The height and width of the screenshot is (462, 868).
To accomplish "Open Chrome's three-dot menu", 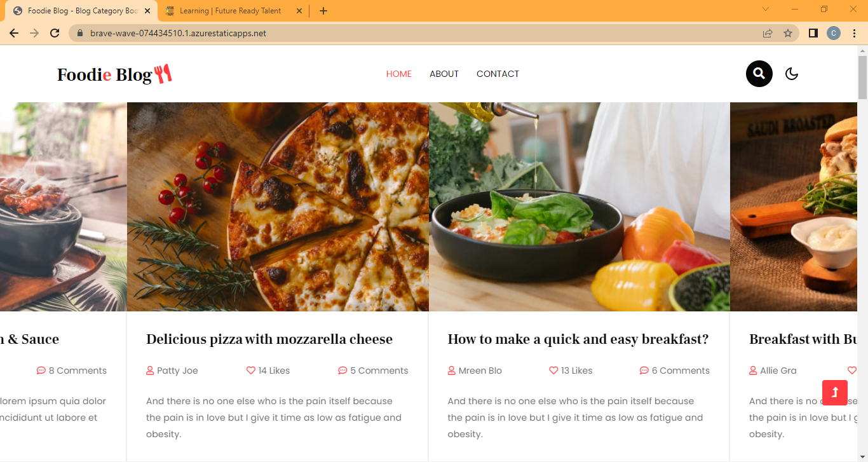I will coord(854,33).
